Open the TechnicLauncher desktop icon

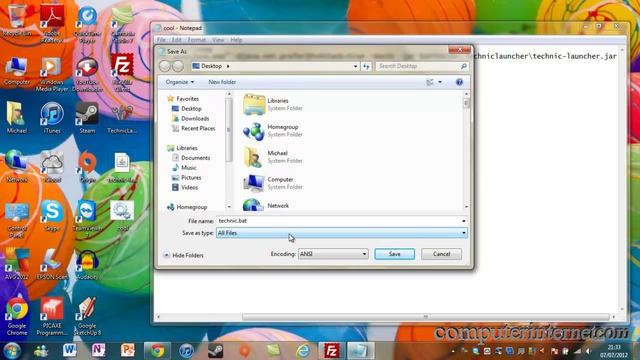click(x=122, y=118)
